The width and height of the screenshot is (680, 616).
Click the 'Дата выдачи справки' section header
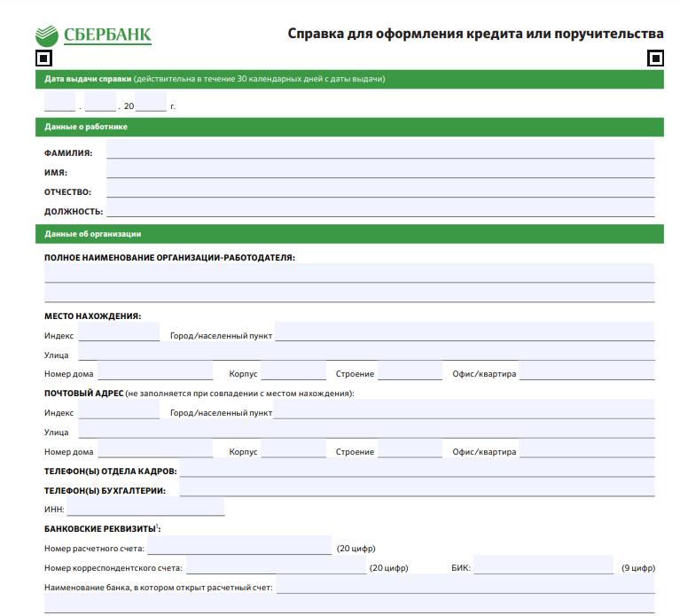pos(349,80)
